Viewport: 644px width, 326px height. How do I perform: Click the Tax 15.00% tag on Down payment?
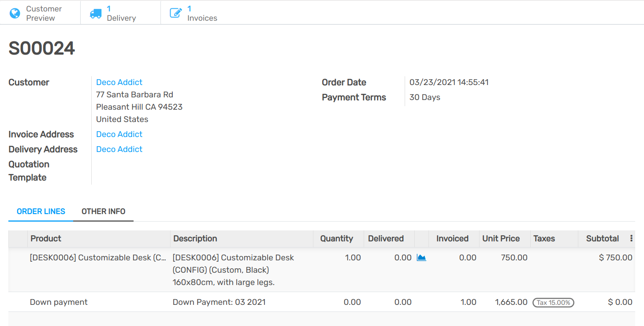(553, 303)
